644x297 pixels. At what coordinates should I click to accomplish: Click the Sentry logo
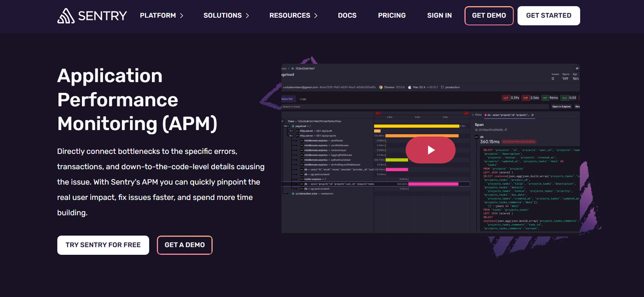coord(92,16)
